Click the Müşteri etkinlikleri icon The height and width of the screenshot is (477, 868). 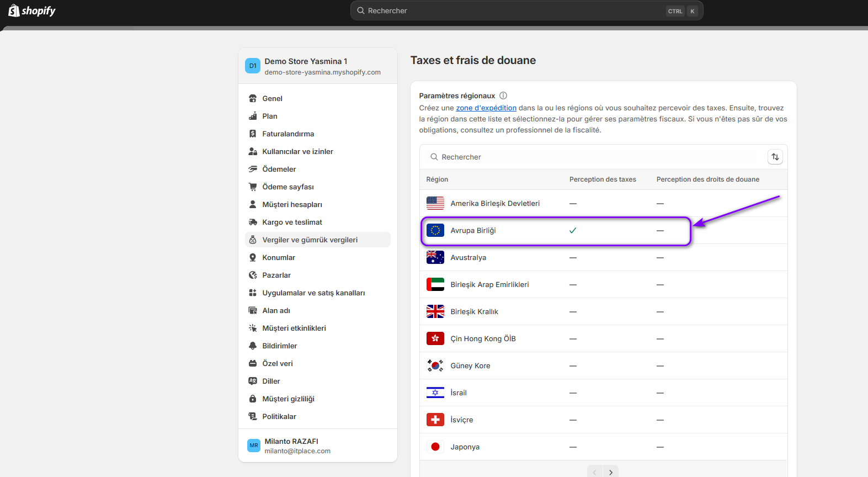(253, 328)
